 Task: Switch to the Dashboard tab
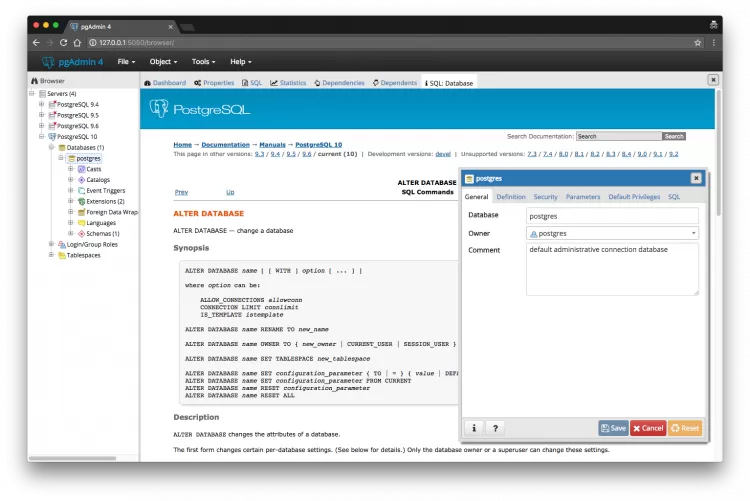(165, 83)
